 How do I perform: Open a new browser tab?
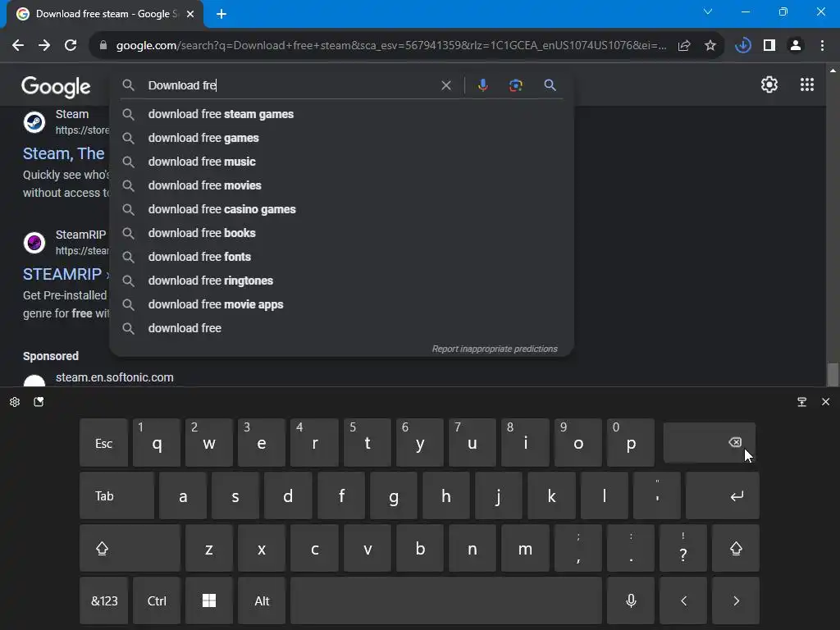221,14
